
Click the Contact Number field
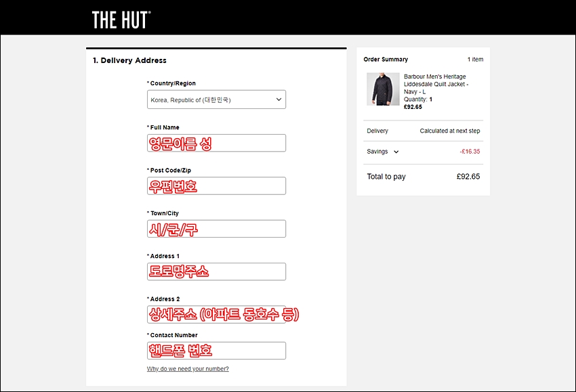coord(216,351)
